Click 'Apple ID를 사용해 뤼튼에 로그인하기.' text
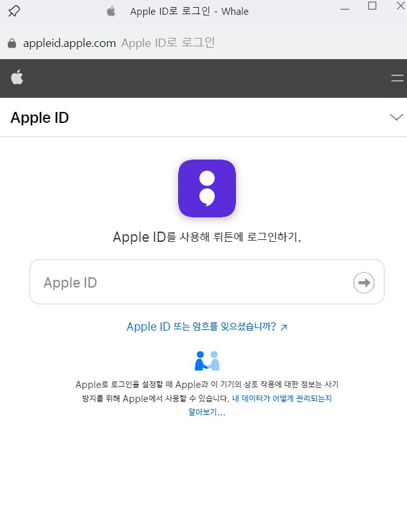This screenshot has width=407, height=532. click(207, 237)
